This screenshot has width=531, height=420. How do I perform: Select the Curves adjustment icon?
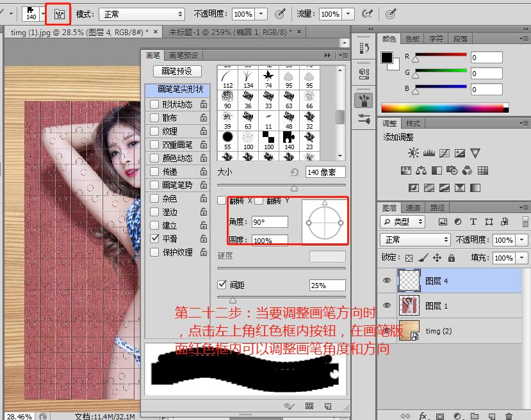(445, 153)
